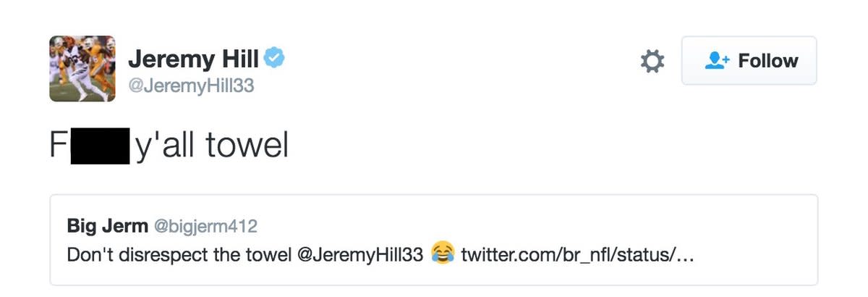Click the word "Follow" label

click(768, 61)
